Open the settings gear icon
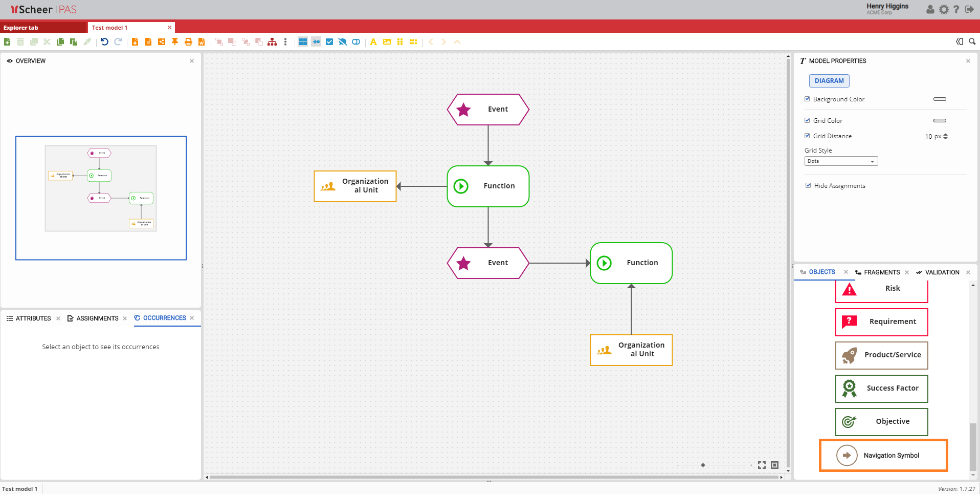The width and height of the screenshot is (980, 494). [x=944, y=9]
